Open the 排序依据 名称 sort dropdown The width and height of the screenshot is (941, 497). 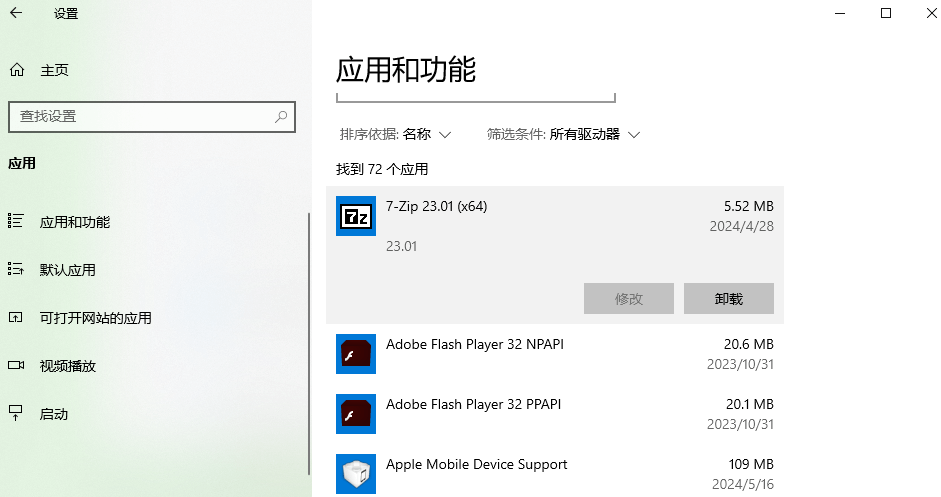426,134
